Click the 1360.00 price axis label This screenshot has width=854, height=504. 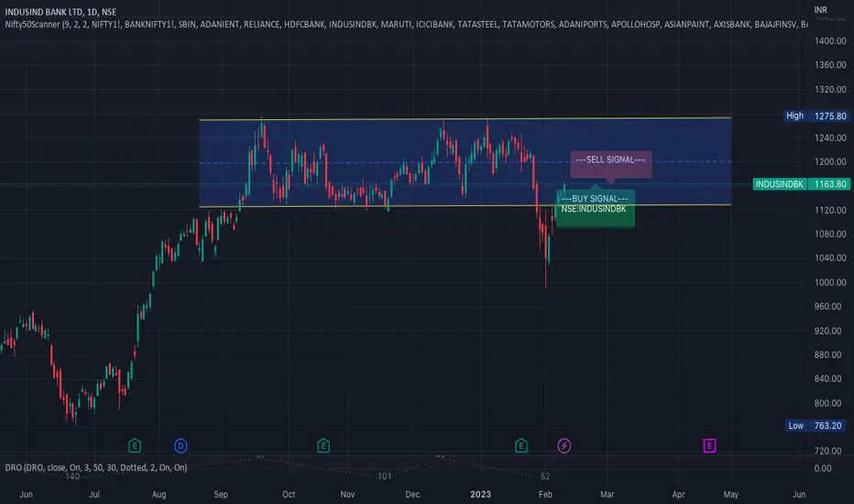pyautogui.click(x=830, y=65)
